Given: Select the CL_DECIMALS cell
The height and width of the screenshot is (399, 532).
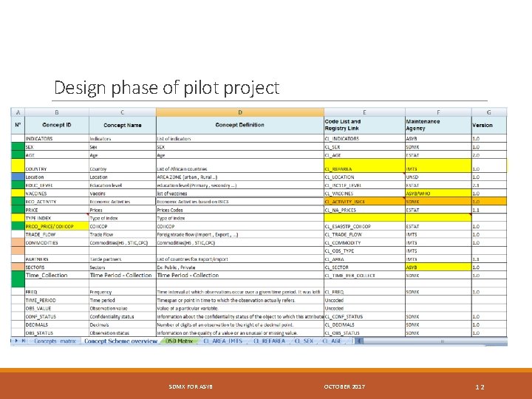Looking at the screenshot, I should point(364,324).
